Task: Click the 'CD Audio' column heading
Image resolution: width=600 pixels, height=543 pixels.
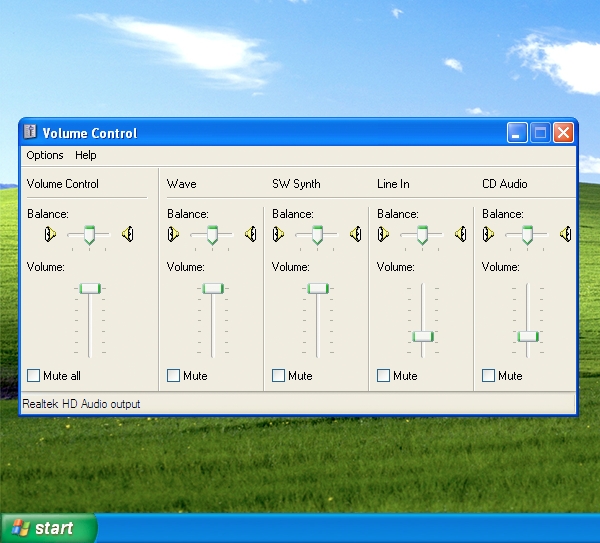Action: pyautogui.click(x=504, y=184)
